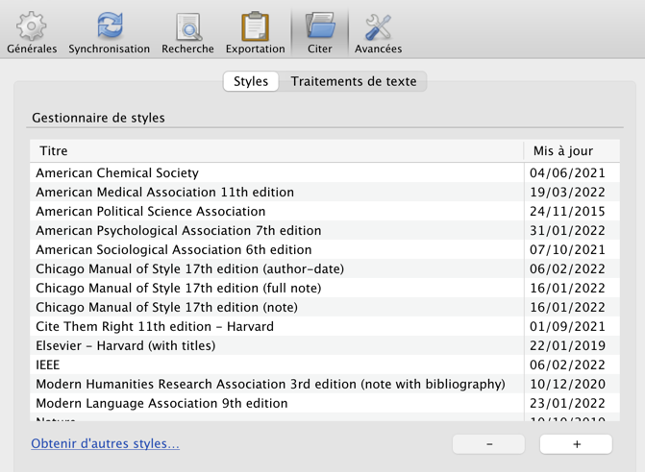Click the Obtenir d'autres styles link
This screenshot has width=646, height=472.
[x=105, y=443]
